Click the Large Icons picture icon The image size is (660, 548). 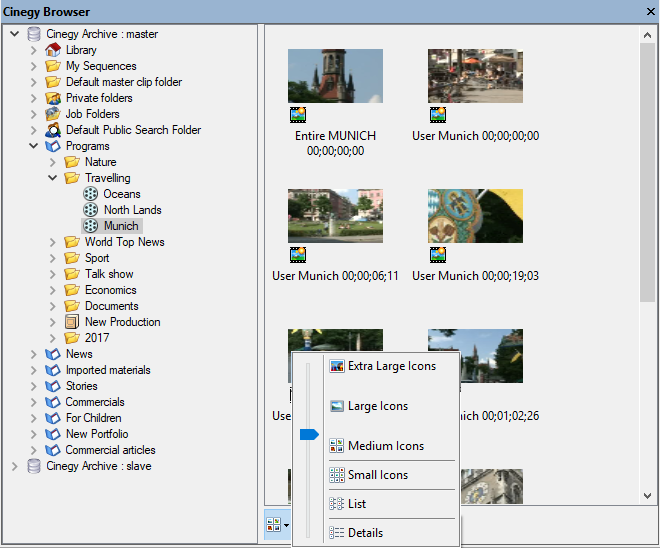337,406
